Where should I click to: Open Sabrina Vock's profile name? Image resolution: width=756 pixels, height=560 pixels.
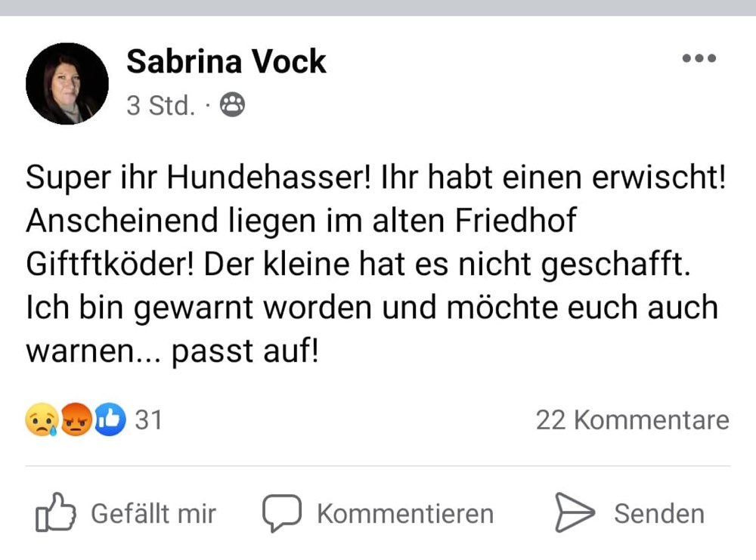pyautogui.click(x=226, y=60)
